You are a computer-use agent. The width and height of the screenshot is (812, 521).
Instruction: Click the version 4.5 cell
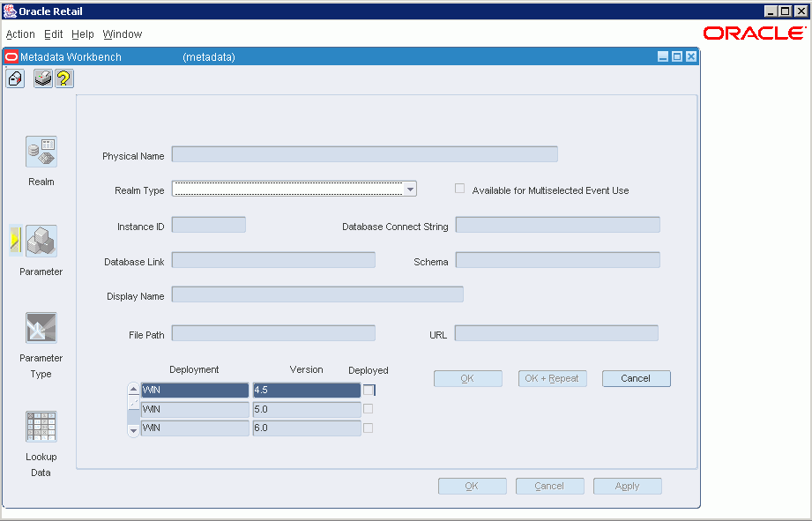[x=307, y=390]
